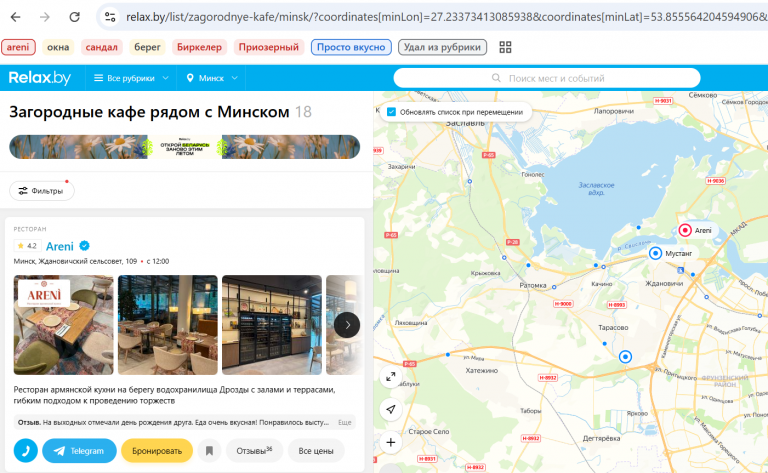Select the Мустанг map marker
This screenshot has height=473, width=768.
[655, 253]
